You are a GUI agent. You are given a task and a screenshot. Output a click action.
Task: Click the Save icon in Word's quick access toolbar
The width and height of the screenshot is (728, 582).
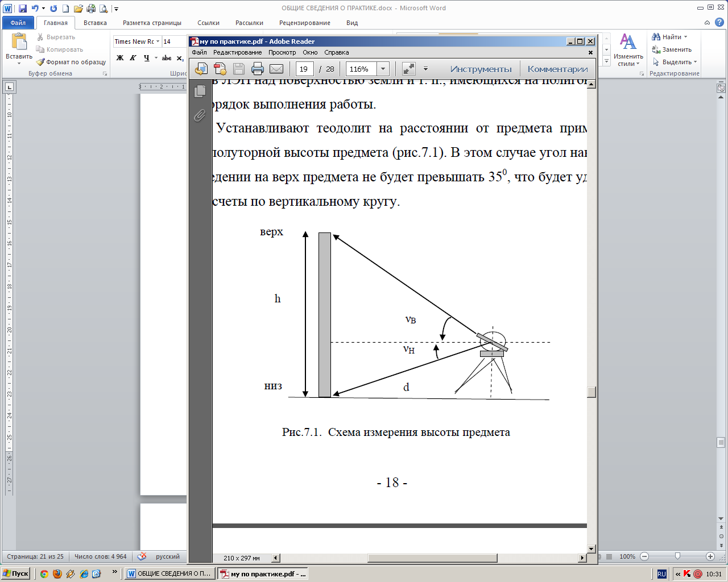coord(23,9)
